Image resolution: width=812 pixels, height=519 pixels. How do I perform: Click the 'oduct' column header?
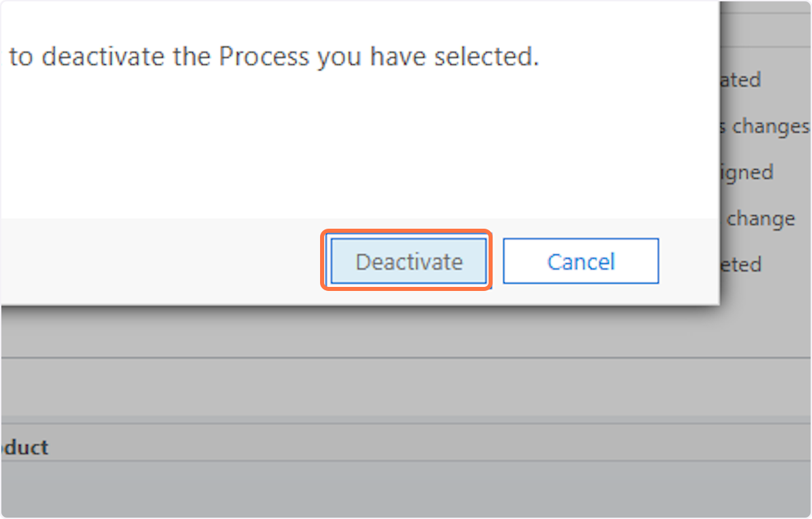[x=24, y=447]
